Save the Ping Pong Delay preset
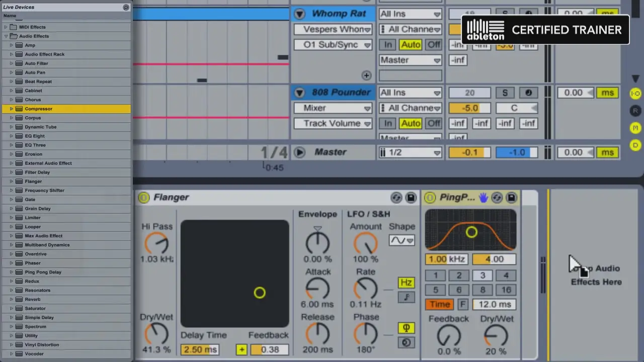Viewport: 644px width, 362px height. (x=511, y=198)
